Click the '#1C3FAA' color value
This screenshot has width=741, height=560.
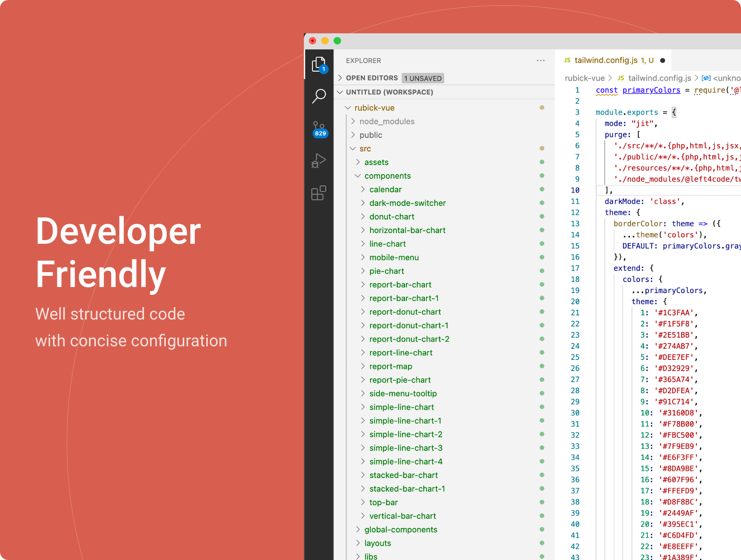point(674,313)
